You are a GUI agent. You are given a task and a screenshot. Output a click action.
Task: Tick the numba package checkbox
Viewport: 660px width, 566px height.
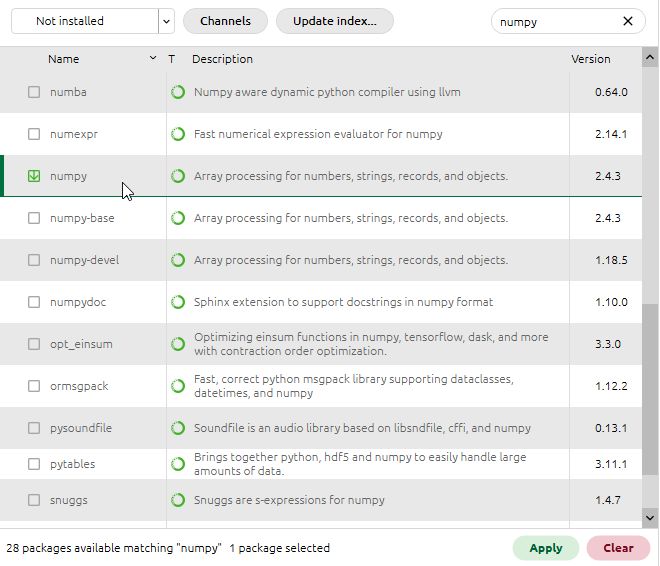point(34,92)
